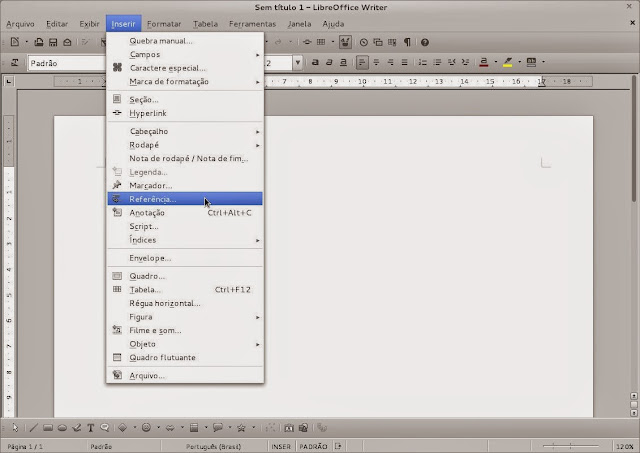The height and width of the screenshot is (453, 640).
Task: Open the New document dropdown arrow
Action: point(27,42)
